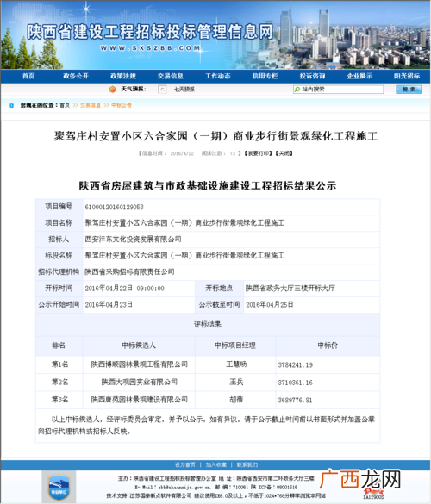The image size is (431, 504).
Task: Select publicity end date 2016年04月25日
Action: (x=270, y=304)
